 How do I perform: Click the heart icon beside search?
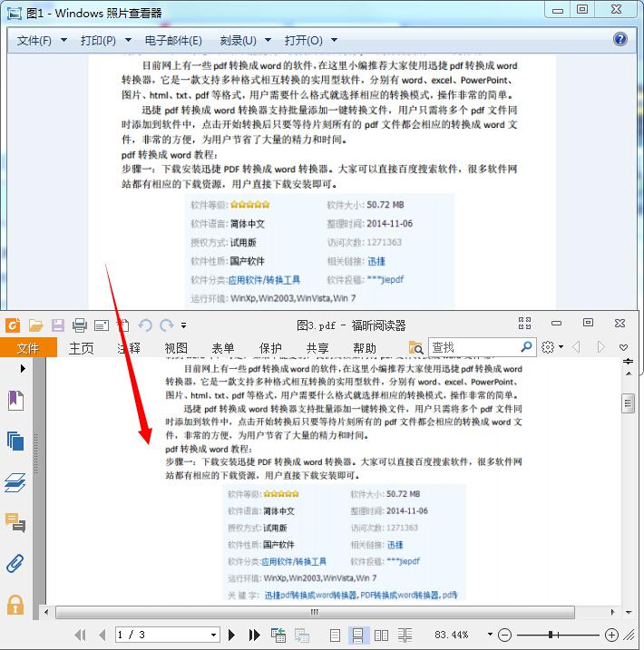click(623, 347)
